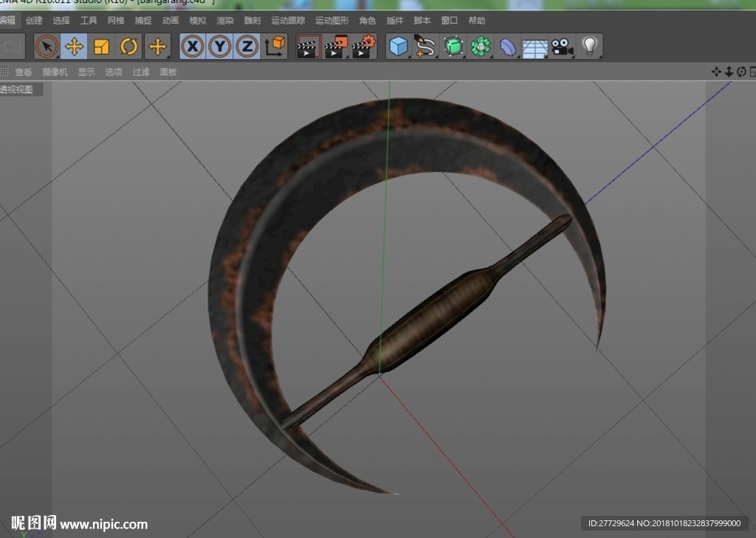
Task: Open render settings gear clapperboard
Action: (363, 46)
